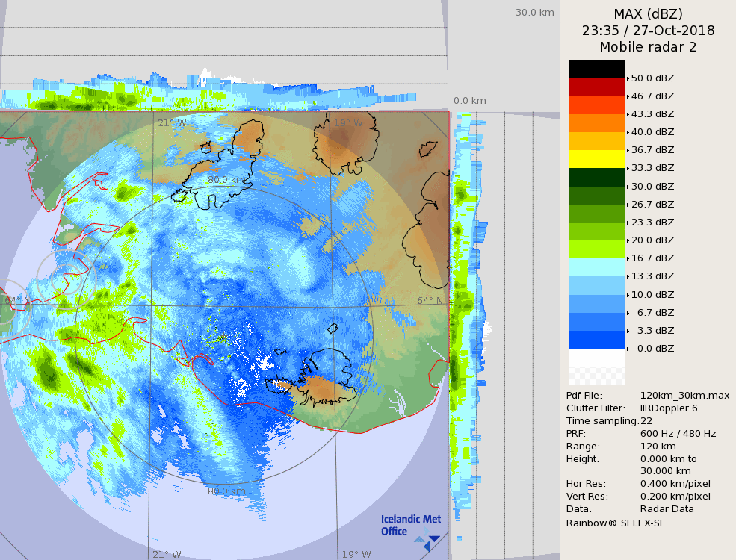Choose the lime 16.7 dBZ legend swatch
The width and height of the screenshot is (736, 560).
[x=596, y=249]
